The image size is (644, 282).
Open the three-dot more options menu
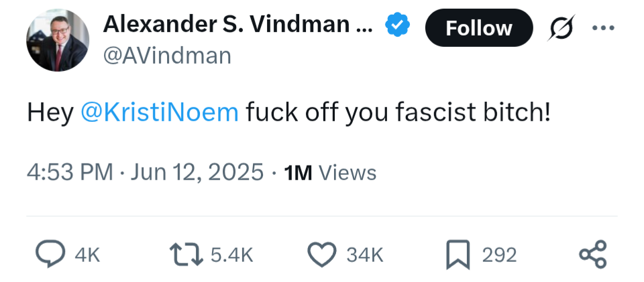point(603,27)
